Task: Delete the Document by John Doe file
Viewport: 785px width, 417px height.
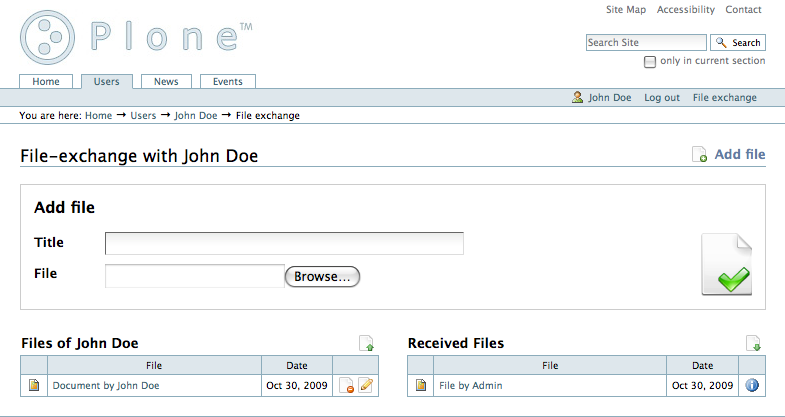Action: tap(346, 386)
